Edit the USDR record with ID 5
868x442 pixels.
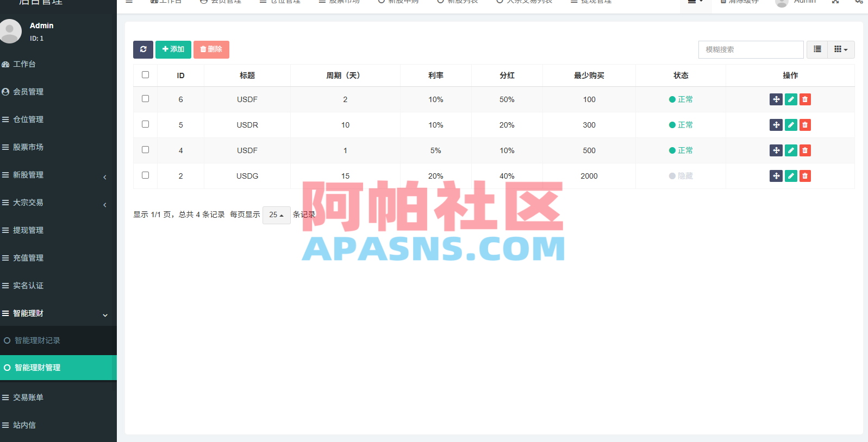click(x=791, y=125)
